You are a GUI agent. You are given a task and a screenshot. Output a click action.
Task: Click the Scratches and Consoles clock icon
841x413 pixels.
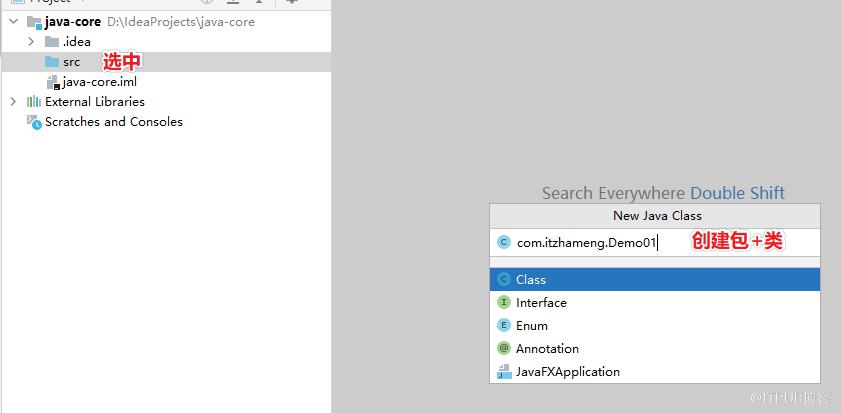34,122
